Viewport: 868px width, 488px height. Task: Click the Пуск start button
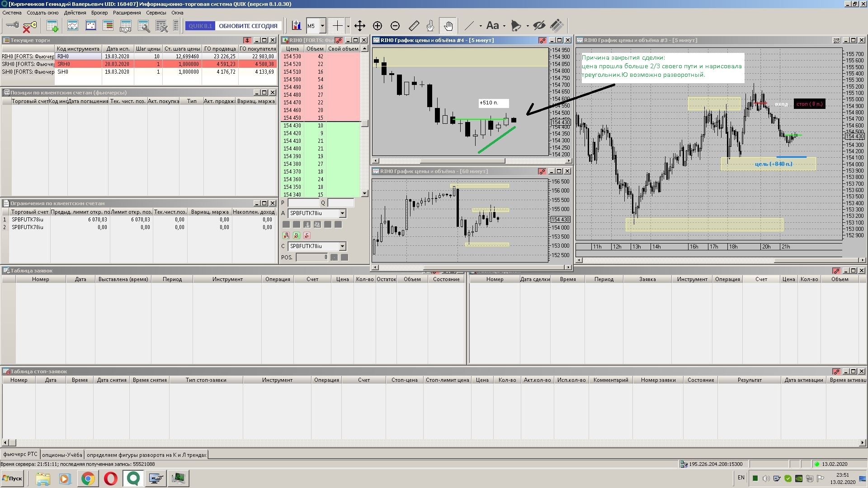[x=12, y=478]
